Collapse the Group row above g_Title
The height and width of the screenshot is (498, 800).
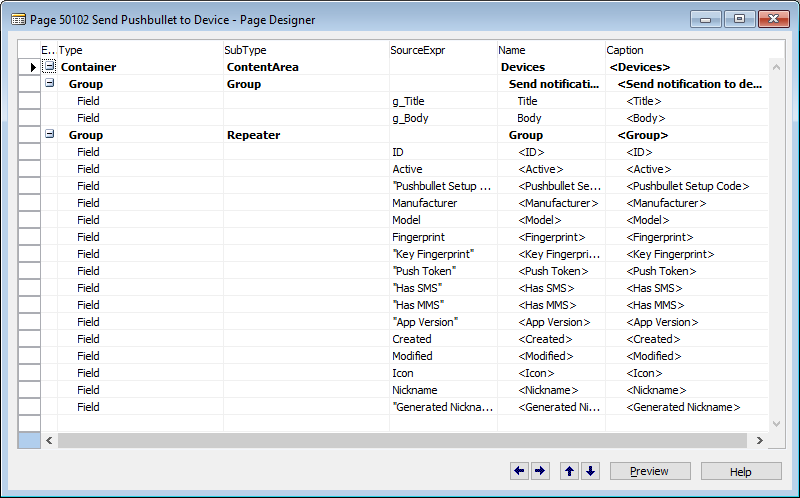point(49,84)
